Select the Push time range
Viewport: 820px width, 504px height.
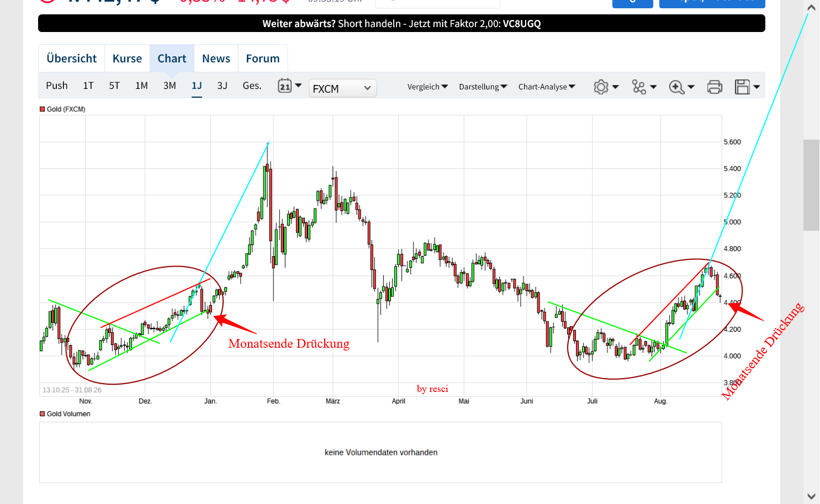(57, 86)
